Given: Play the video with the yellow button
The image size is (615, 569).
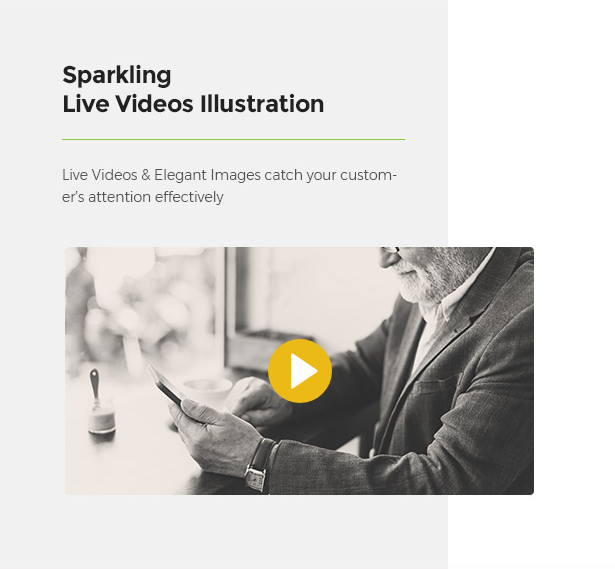Looking at the screenshot, I should click(x=300, y=371).
